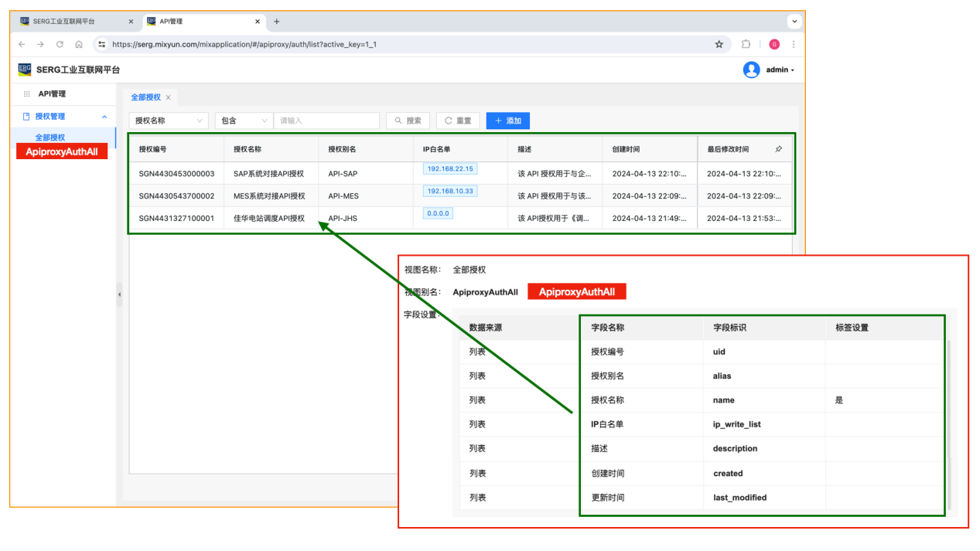Reload the current page
The width and height of the screenshot is (980, 551).
point(60,45)
